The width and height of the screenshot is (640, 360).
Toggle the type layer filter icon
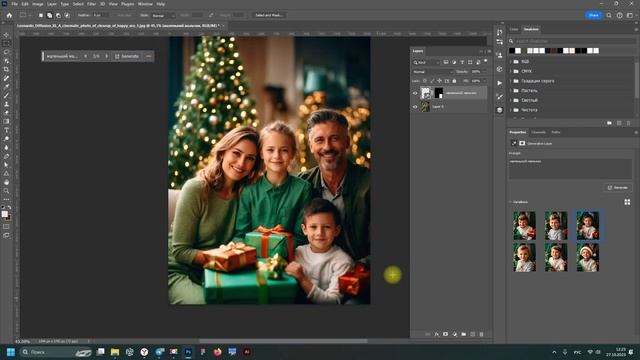[x=462, y=62]
